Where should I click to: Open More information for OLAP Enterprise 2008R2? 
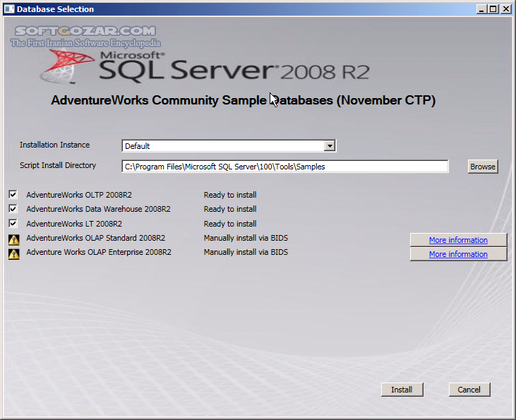click(458, 254)
